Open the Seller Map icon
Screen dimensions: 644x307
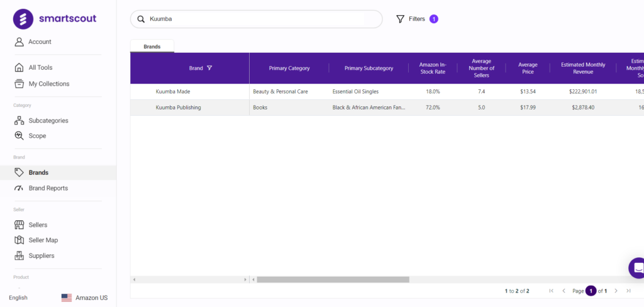click(19, 240)
